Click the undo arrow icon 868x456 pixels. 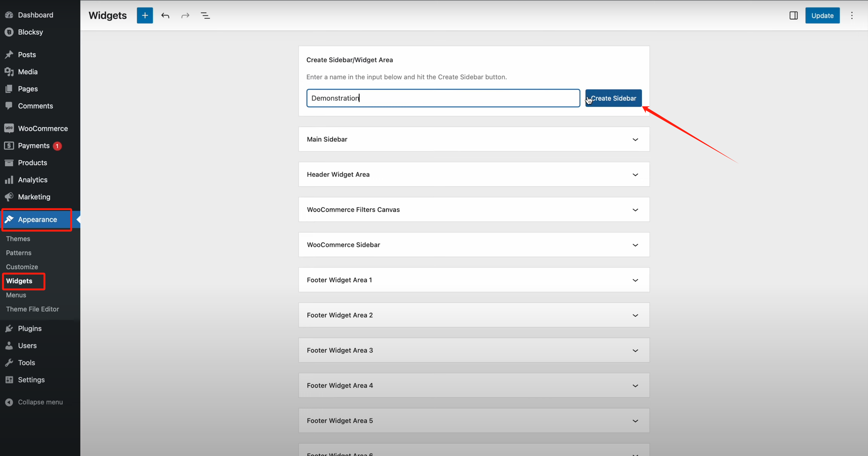tap(165, 15)
